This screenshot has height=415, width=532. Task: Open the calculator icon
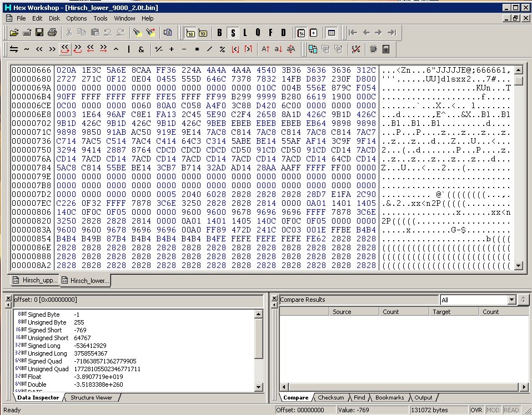point(386,49)
